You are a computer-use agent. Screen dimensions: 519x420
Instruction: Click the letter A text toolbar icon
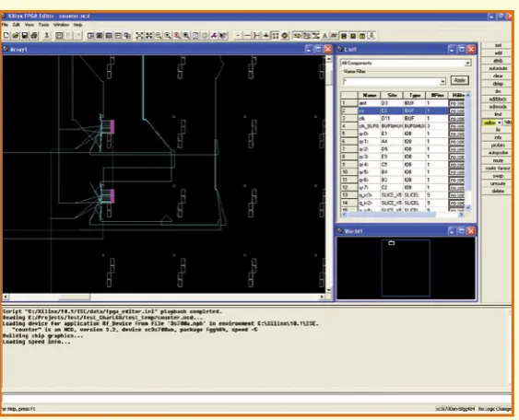[324, 35]
